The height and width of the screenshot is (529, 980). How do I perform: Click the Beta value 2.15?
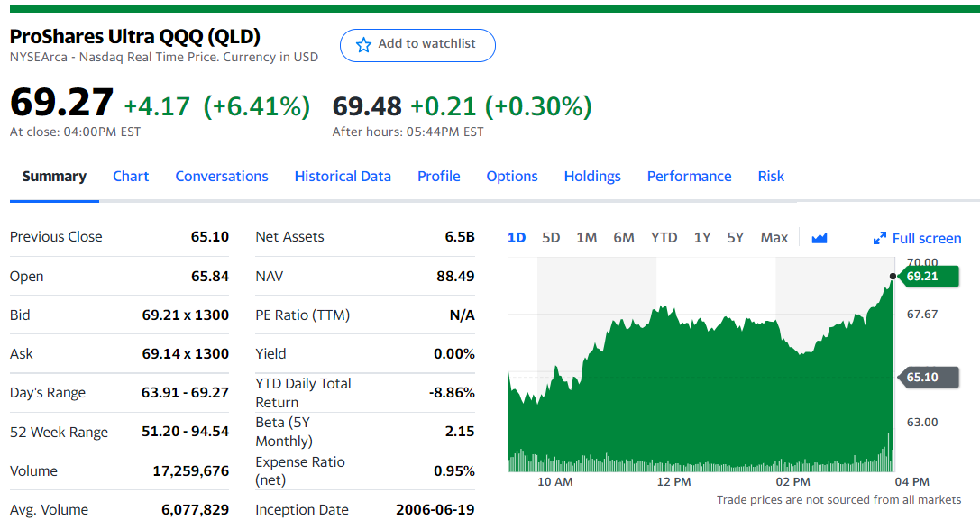click(x=460, y=431)
